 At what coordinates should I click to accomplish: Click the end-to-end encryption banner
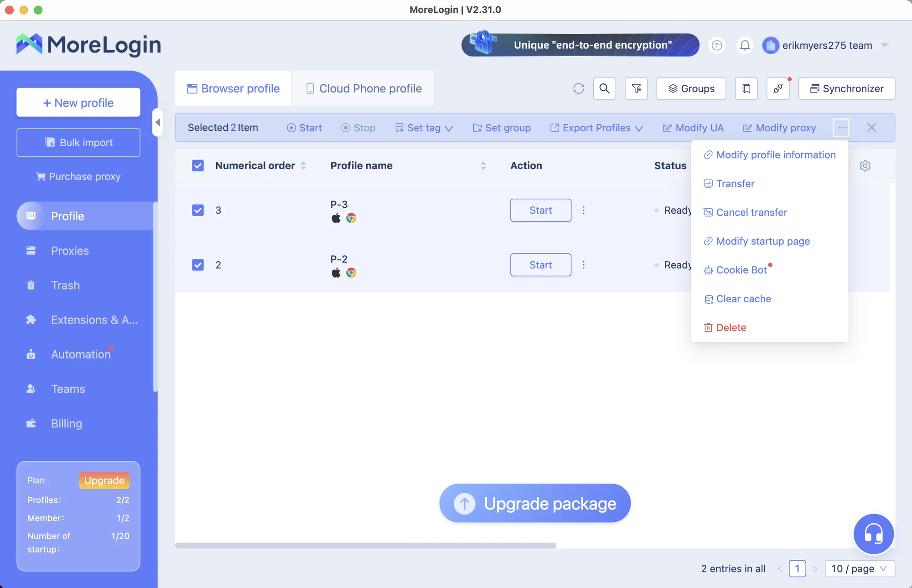pos(580,45)
